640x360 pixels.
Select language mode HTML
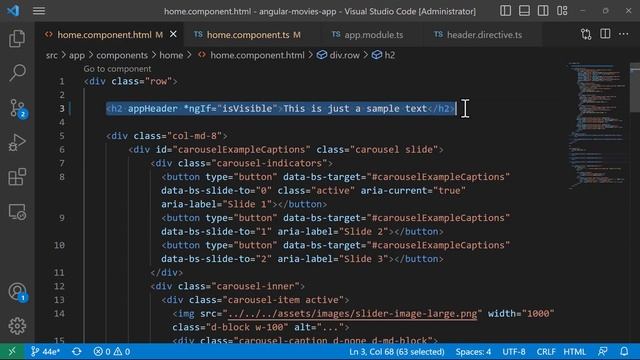tap(574, 351)
